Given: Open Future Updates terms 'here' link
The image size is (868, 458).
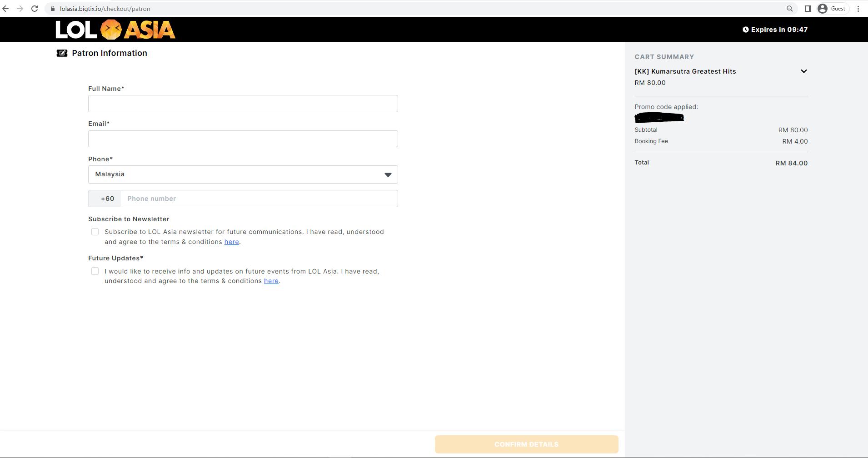Looking at the screenshot, I should click(271, 281).
